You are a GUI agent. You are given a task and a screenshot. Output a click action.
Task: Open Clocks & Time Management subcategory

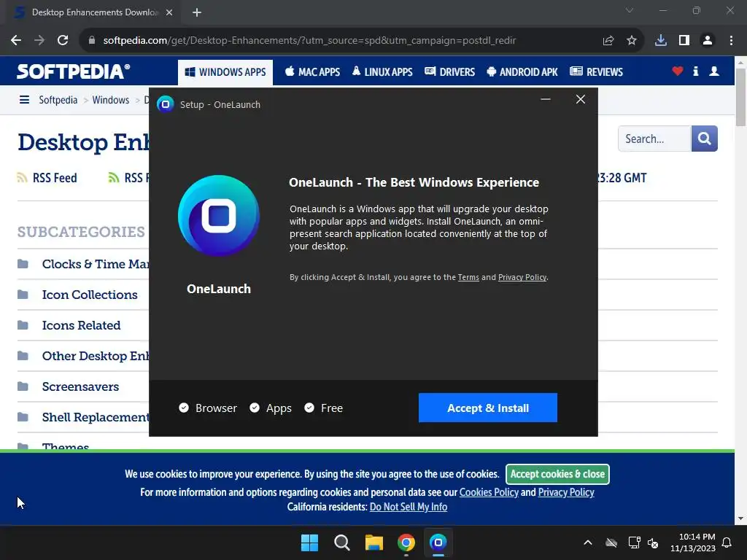coord(96,264)
